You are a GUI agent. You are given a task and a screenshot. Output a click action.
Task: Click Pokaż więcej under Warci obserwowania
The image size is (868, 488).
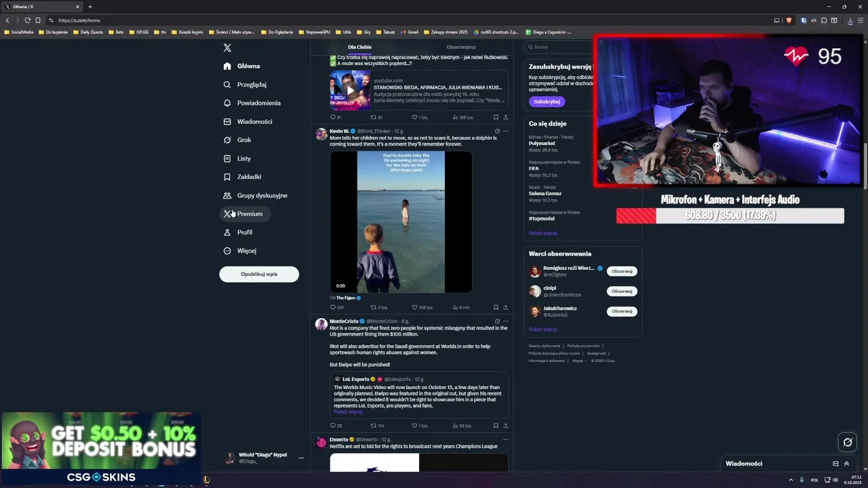(x=542, y=329)
